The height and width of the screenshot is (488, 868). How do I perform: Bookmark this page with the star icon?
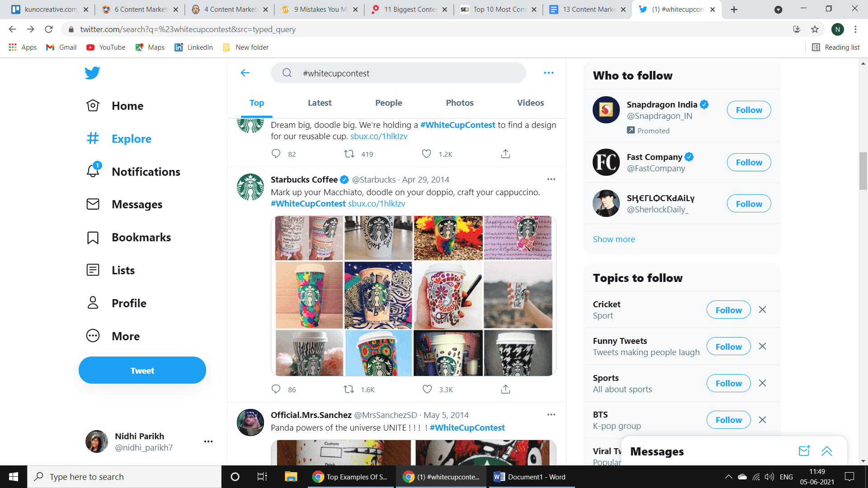pos(815,29)
